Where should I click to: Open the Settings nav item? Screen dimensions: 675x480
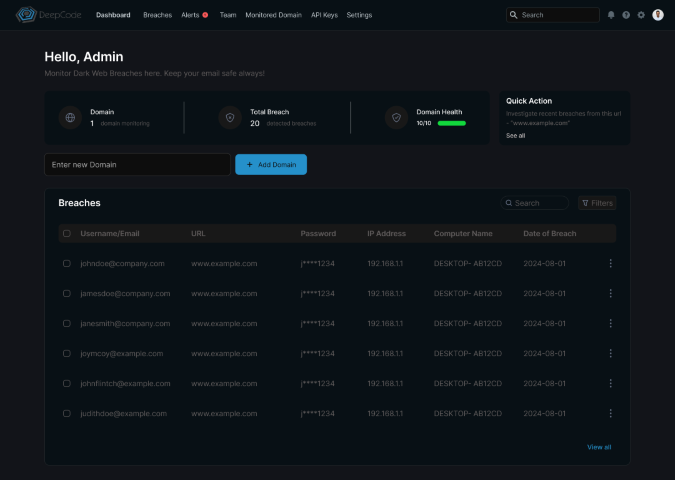tap(359, 15)
